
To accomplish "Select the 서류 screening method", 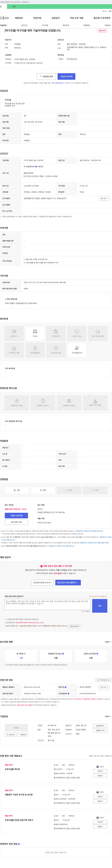I will coord(17,490).
